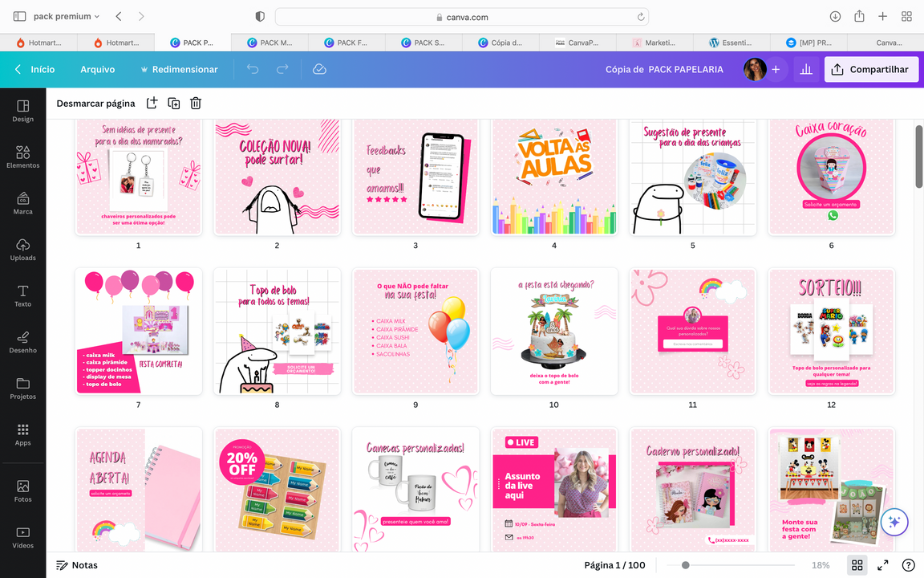Open the analytics chart icon
Viewport: 924px width, 578px height.
[x=806, y=70]
